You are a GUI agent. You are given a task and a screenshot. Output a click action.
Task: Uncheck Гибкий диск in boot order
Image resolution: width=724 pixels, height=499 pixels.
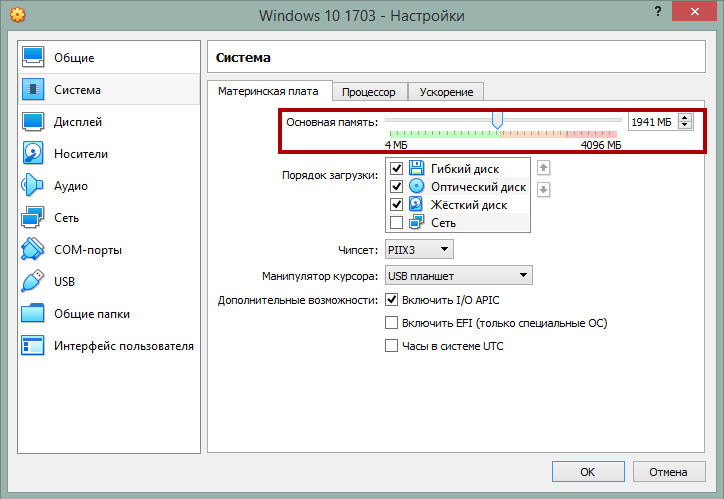(x=396, y=168)
